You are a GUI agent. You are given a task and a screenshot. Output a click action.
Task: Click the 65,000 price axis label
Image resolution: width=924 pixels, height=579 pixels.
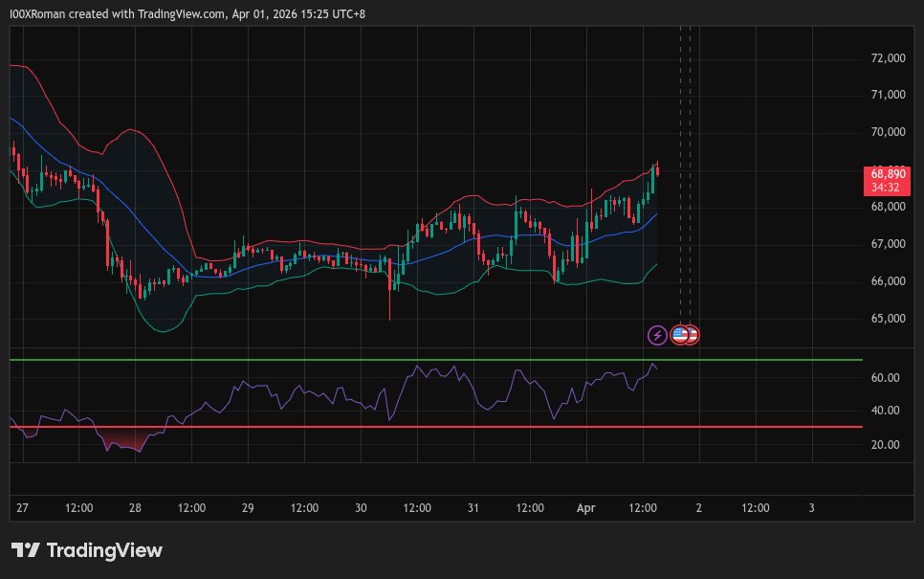pyautogui.click(x=889, y=319)
